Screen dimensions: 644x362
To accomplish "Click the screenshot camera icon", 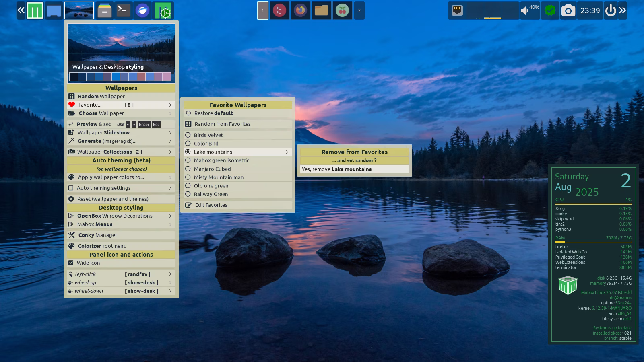I will coord(568,11).
